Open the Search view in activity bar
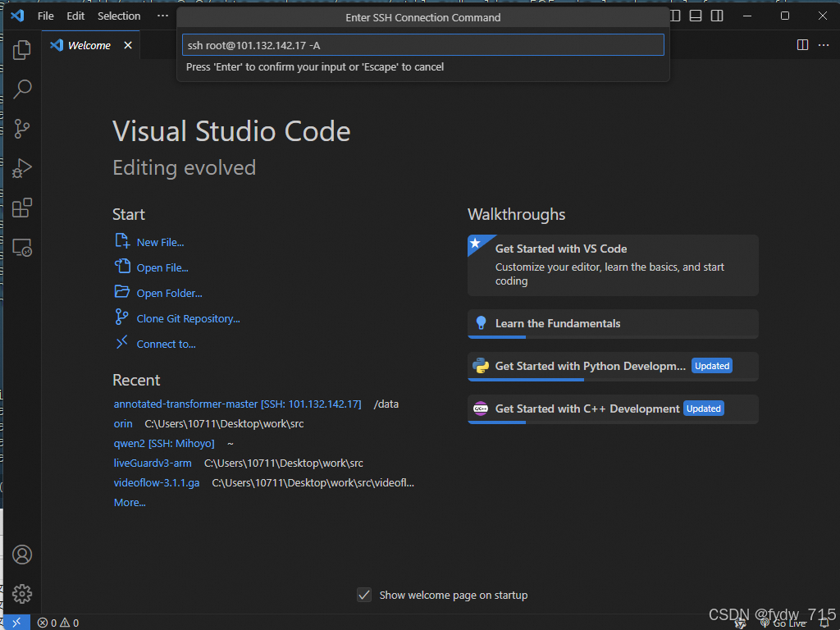840x630 pixels. click(x=22, y=89)
